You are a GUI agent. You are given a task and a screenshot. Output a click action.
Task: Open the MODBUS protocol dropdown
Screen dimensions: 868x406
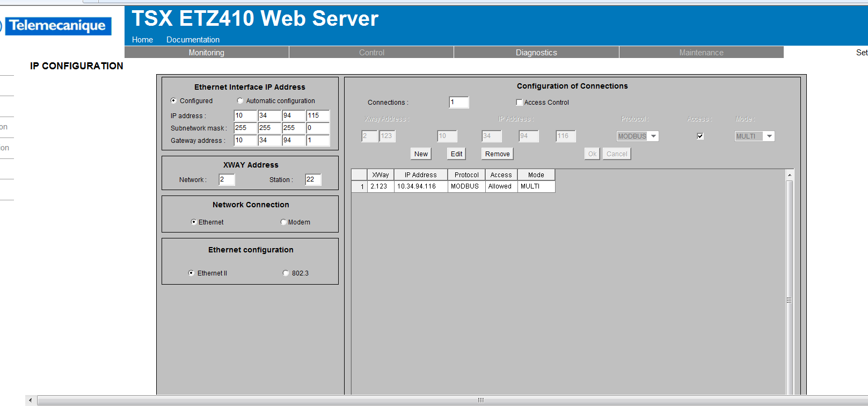coord(653,136)
